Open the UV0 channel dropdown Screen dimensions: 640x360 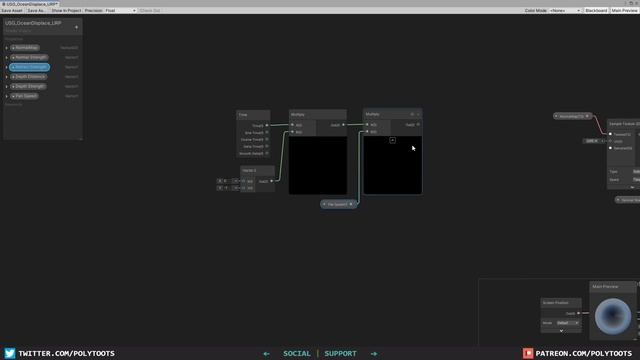tap(593, 141)
